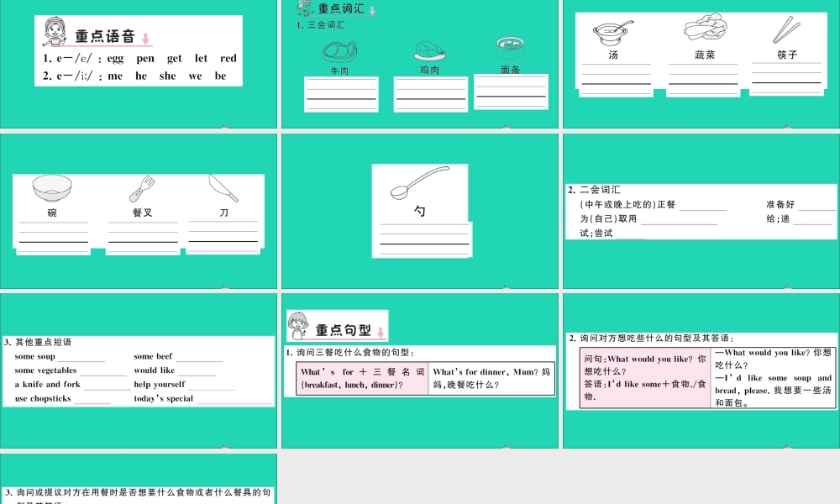
Task: Click the writing lines under 鸡肉
Action: (431, 94)
